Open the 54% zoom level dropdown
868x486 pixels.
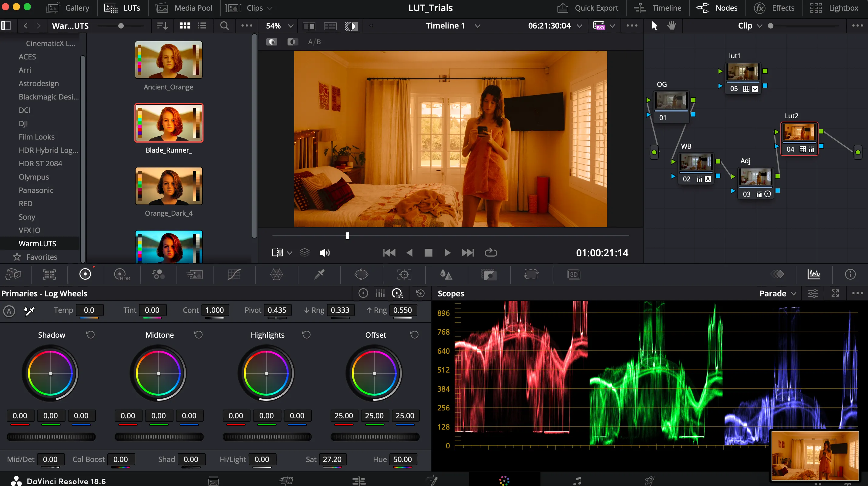click(291, 26)
